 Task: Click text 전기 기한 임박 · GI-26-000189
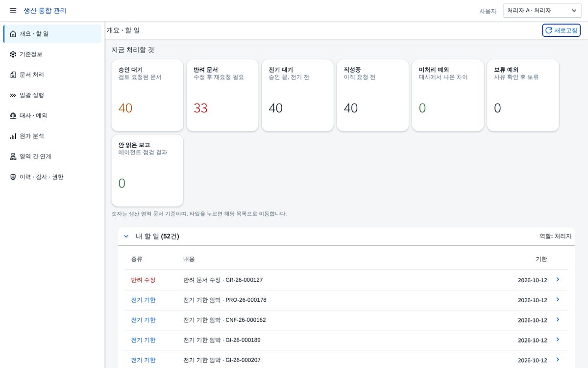pyautogui.click(x=222, y=340)
